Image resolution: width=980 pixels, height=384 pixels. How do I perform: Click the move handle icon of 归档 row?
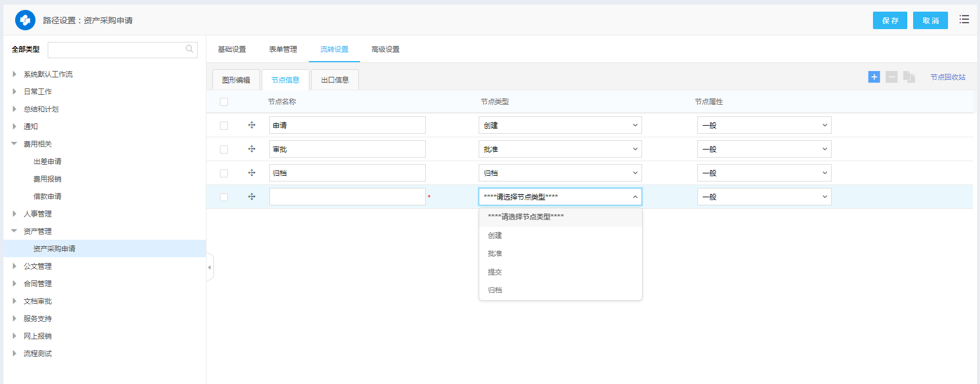tap(252, 173)
